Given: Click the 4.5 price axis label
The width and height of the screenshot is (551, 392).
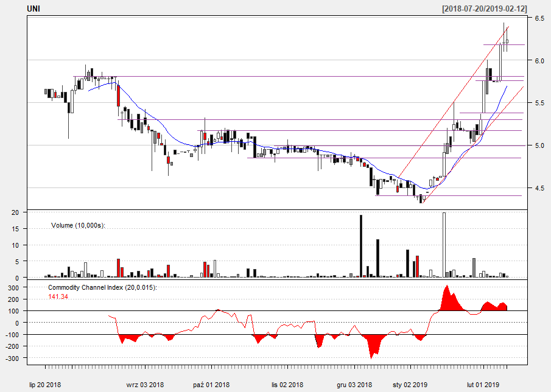Looking at the screenshot, I should point(539,188).
